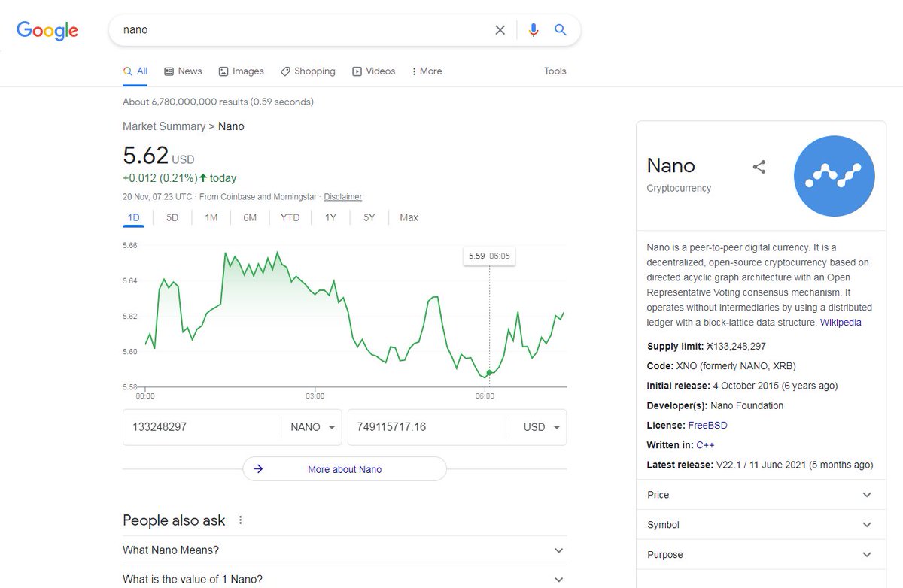The width and height of the screenshot is (903, 588).
Task: Click the microphone voice search icon
Action: (534, 30)
